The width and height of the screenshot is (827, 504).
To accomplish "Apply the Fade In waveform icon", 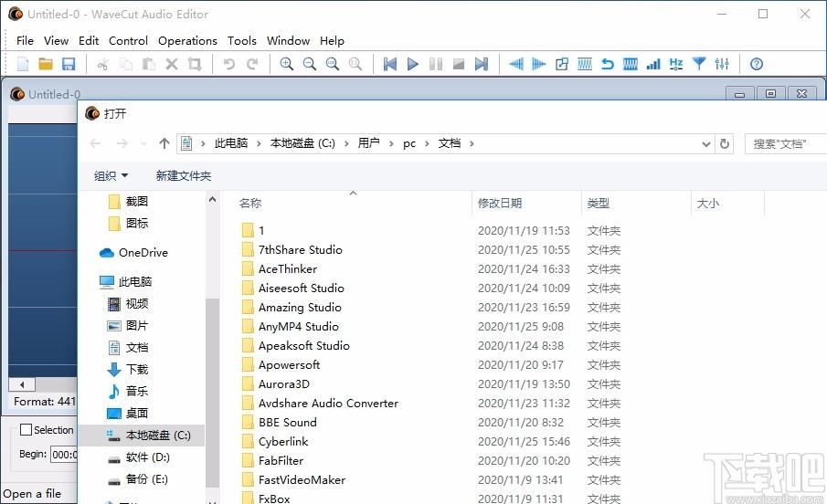I will [515, 64].
